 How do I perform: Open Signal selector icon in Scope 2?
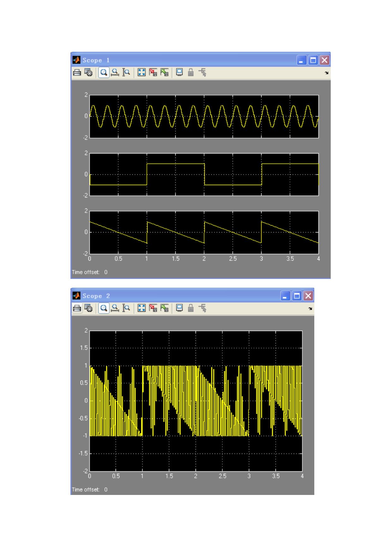(x=202, y=308)
